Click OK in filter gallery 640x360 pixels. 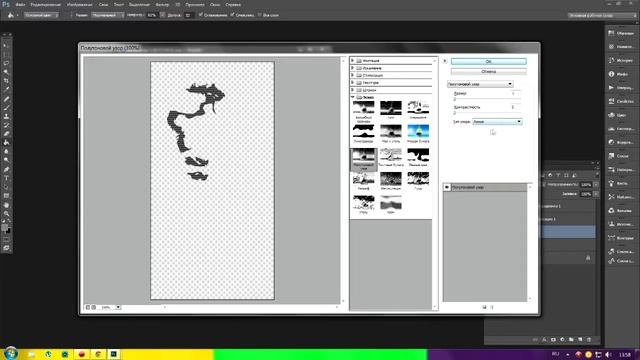coord(489,61)
